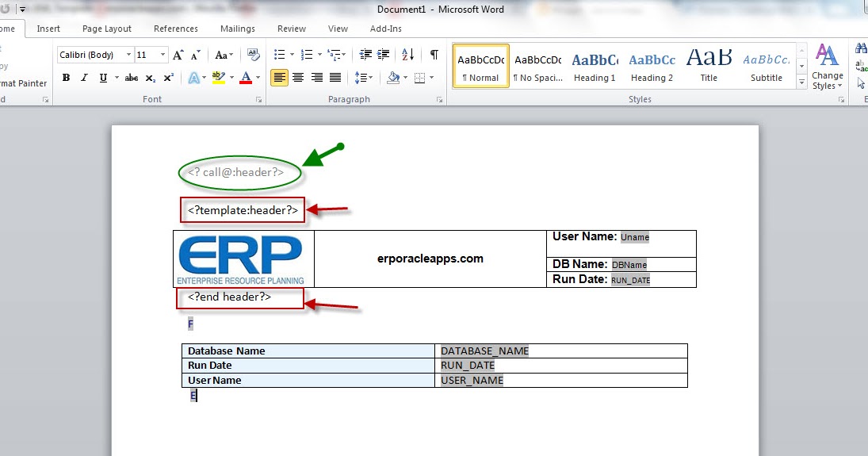
Task: Toggle center text alignment
Action: click(x=298, y=79)
